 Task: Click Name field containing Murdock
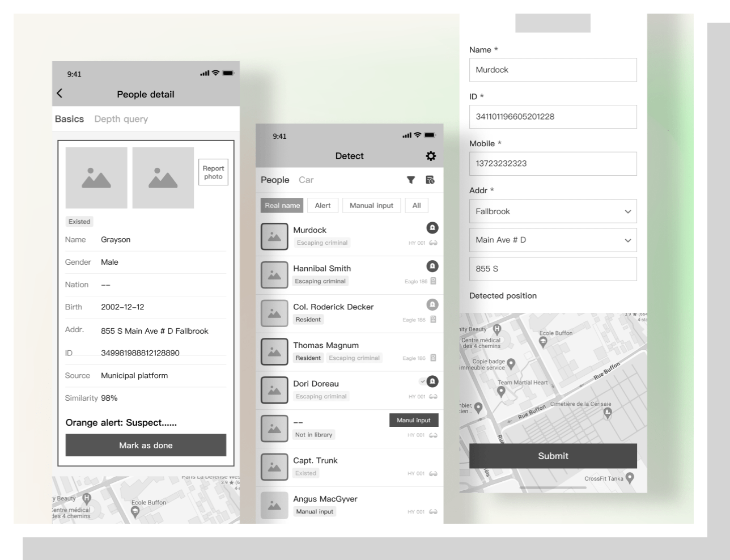553,70
